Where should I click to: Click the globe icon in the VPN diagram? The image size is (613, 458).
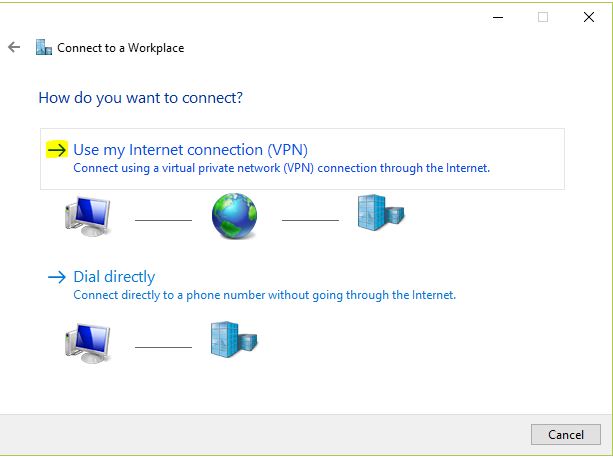(235, 215)
